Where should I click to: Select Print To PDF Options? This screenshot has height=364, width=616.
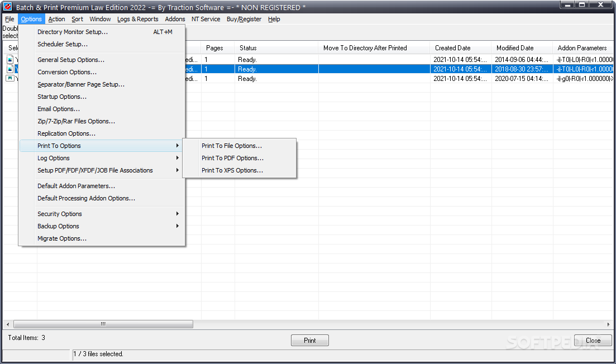coord(239,158)
